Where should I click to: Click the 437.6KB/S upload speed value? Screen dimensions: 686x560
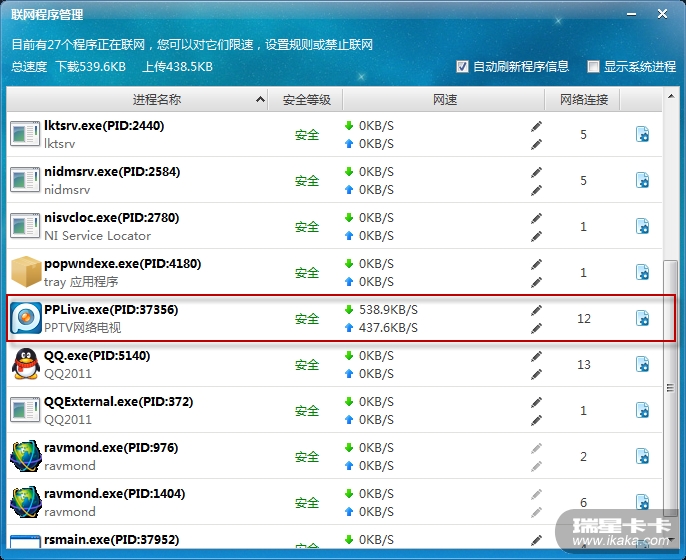coord(388,328)
